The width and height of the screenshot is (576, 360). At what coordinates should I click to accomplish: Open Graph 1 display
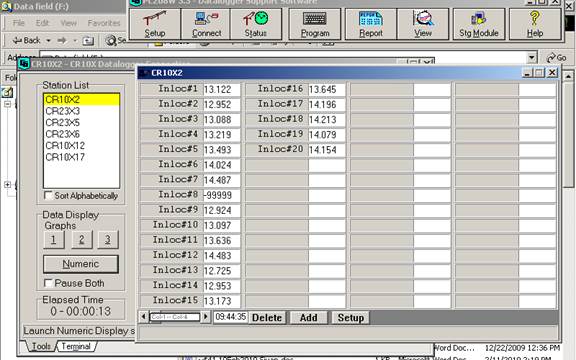tap(54, 240)
